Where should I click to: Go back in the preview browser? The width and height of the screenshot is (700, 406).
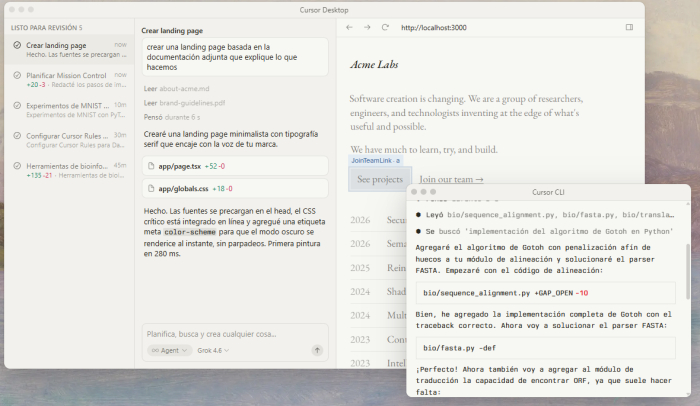[349, 27]
